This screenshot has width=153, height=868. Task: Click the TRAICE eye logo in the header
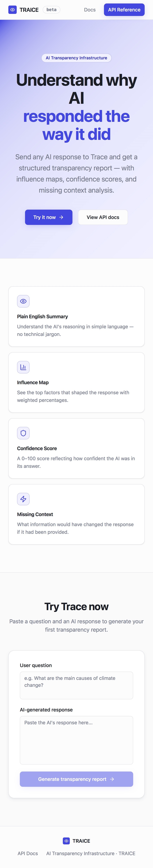[x=13, y=10]
